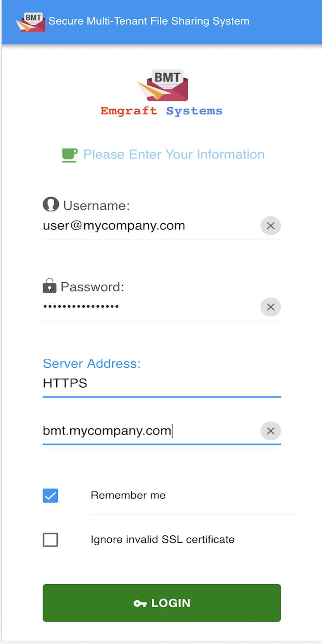Viewport: 322px width, 644px height.
Task: Open the HTTPS protocol dropdown
Action: 162,383
